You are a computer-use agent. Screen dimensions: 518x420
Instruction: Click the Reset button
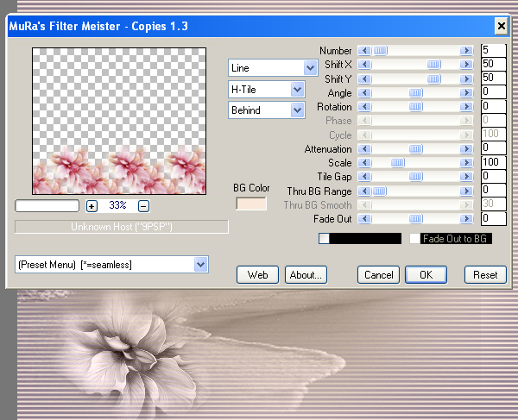coord(485,275)
